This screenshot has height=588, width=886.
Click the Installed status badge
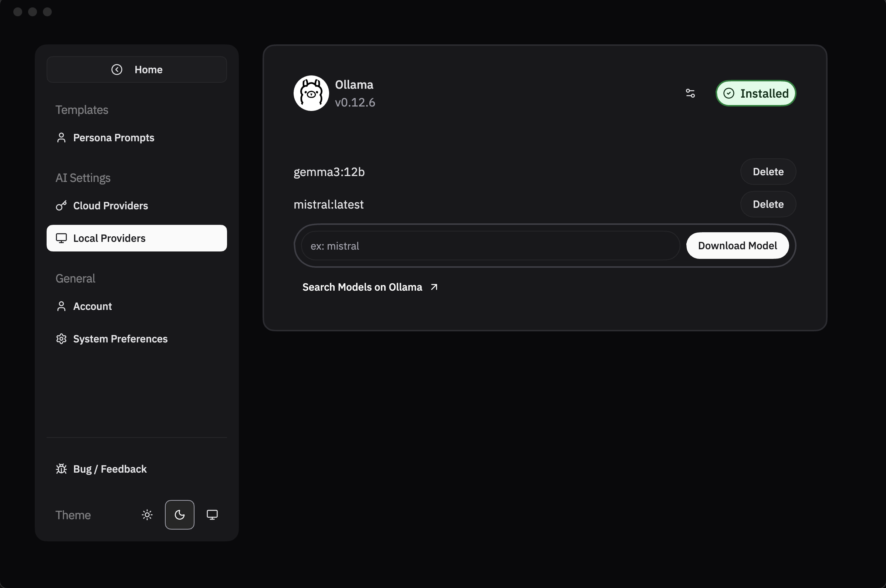[755, 93]
